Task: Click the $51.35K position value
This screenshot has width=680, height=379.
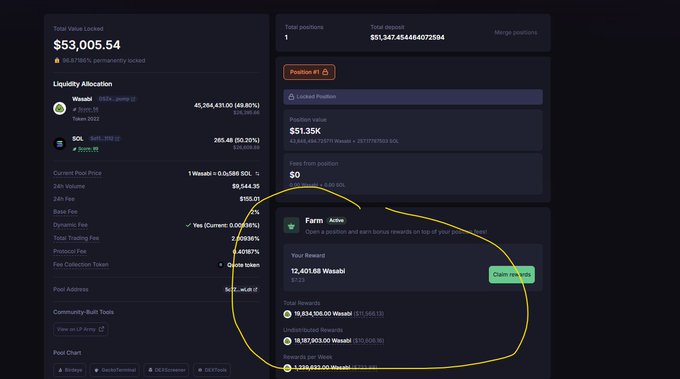Action: (x=305, y=131)
